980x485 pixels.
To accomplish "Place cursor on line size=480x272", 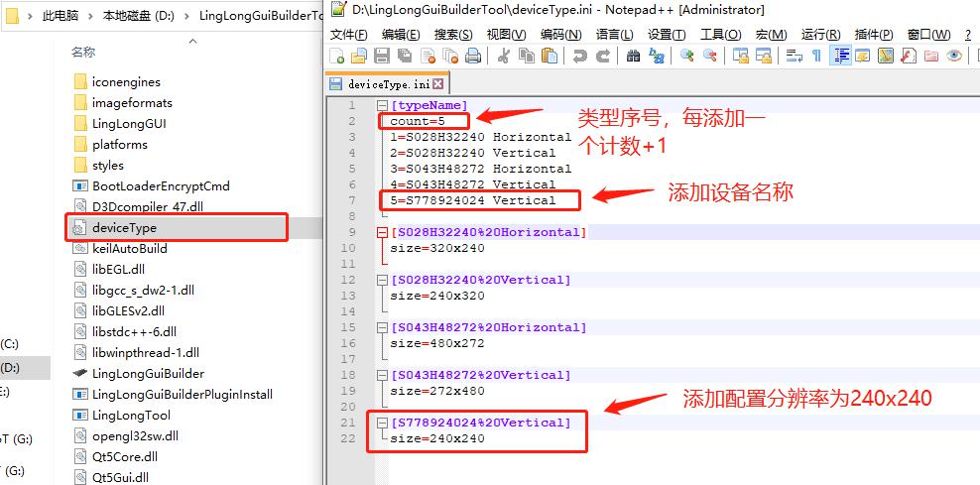I will coord(437,343).
